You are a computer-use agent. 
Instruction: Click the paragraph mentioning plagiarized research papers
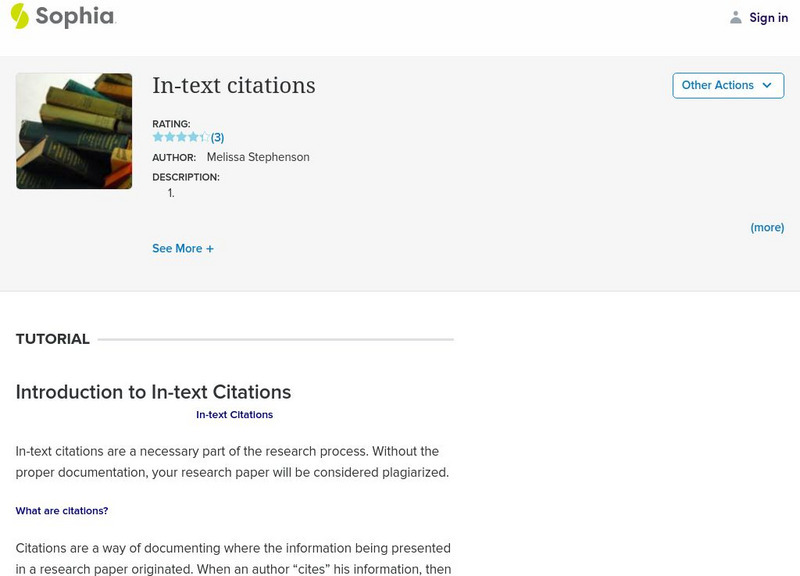point(232,461)
